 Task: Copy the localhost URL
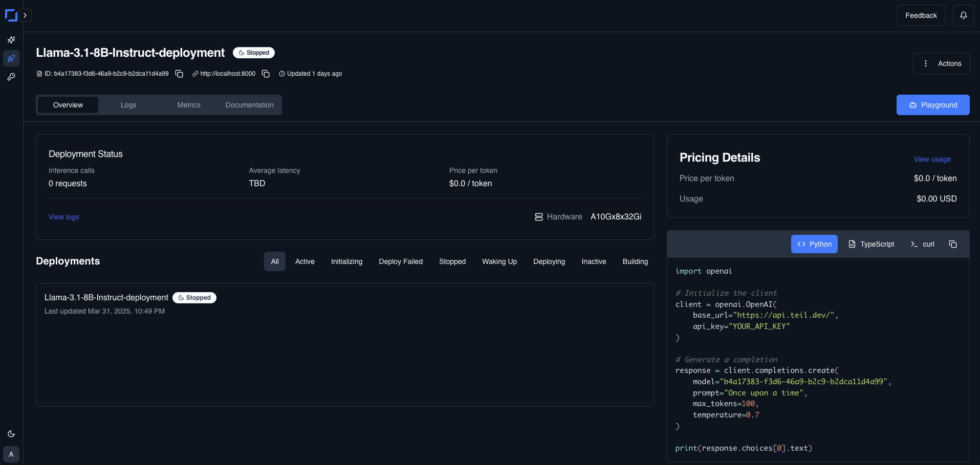266,74
